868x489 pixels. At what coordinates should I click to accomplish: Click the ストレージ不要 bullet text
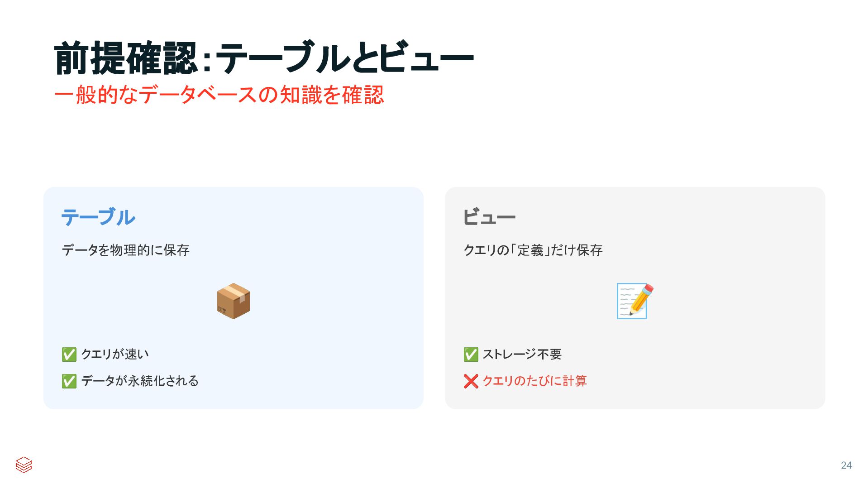point(522,354)
